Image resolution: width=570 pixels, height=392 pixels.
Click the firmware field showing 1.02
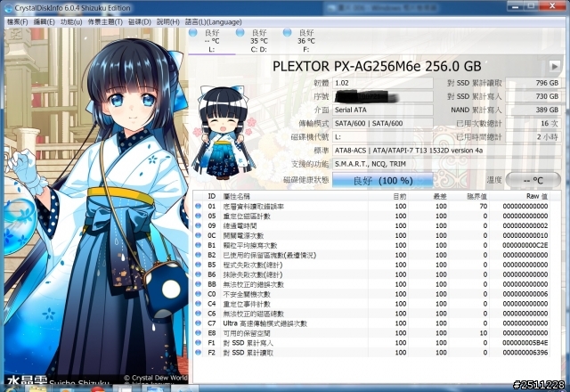(383, 83)
